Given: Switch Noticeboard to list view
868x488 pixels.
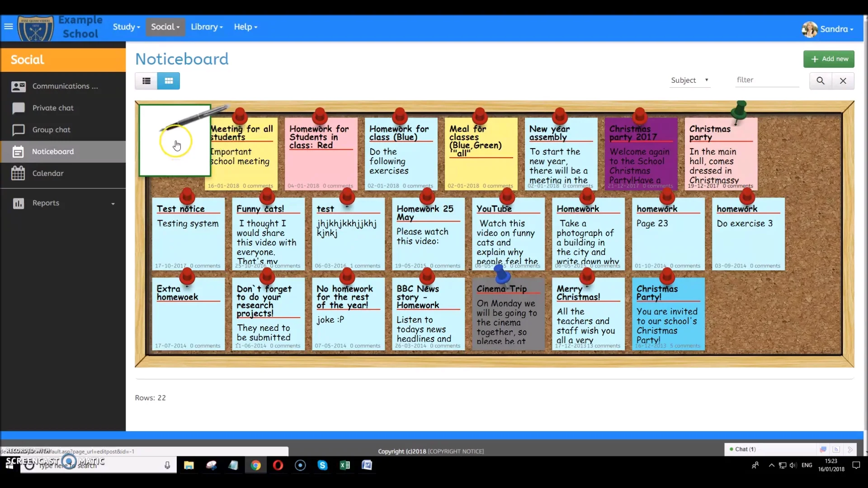Looking at the screenshot, I should [146, 81].
